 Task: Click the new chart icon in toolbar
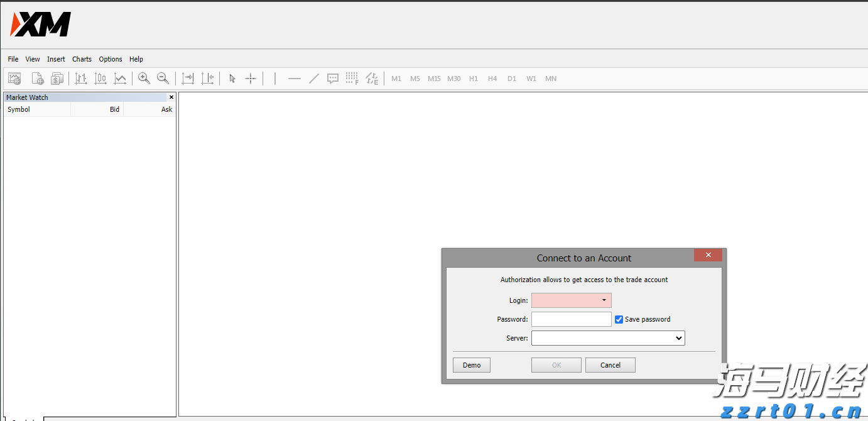[14, 79]
